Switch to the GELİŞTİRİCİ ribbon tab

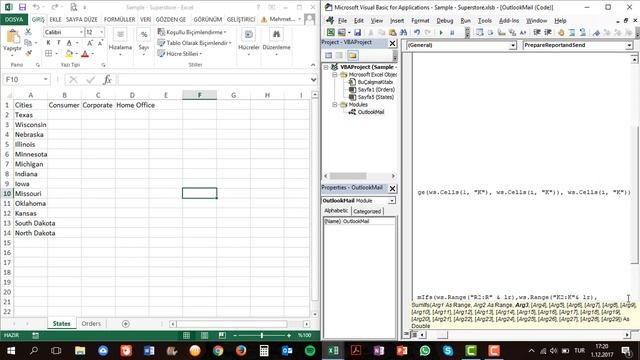pos(241,19)
